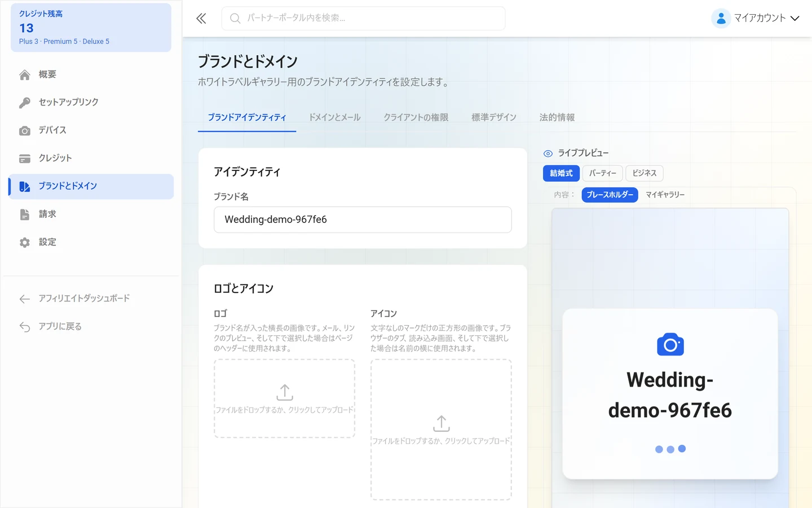Viewport: 812px width, 508px height.
Task: Select the 結婚式 preview type
Action: click(x=561, y=173)
